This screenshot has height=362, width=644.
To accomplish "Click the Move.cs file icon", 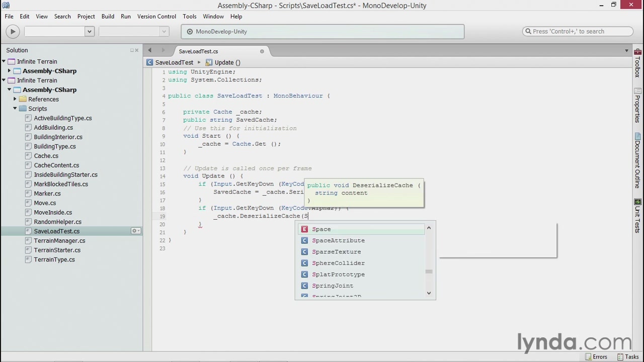I will click(28, 203).
